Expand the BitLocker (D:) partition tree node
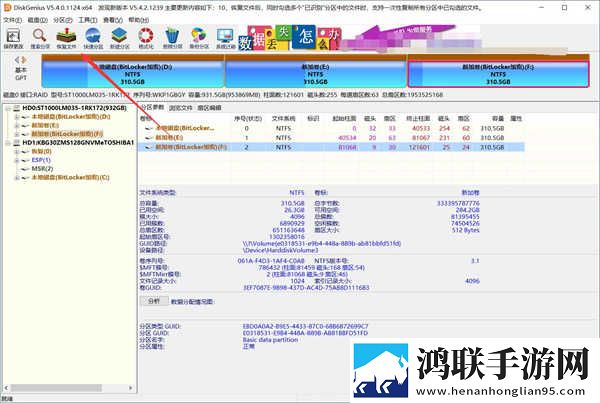Image resolution: width=600 pixels, height=403 pixels. [16, 117]
